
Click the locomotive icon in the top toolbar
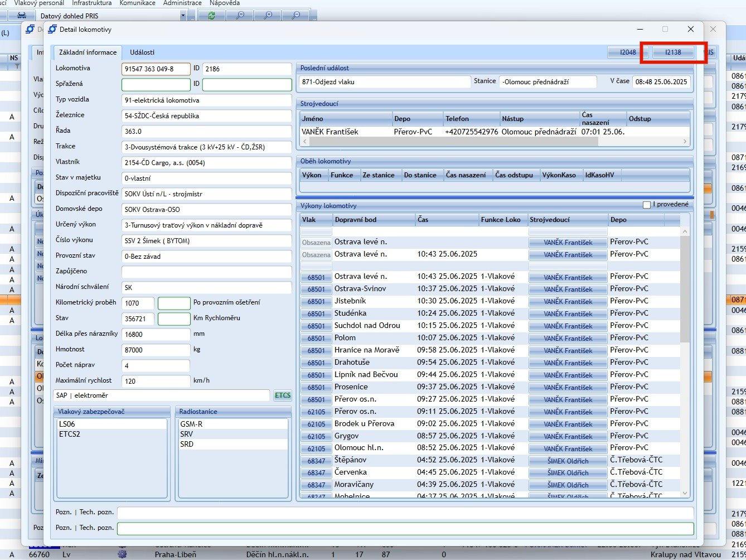(x=21, y=16)
